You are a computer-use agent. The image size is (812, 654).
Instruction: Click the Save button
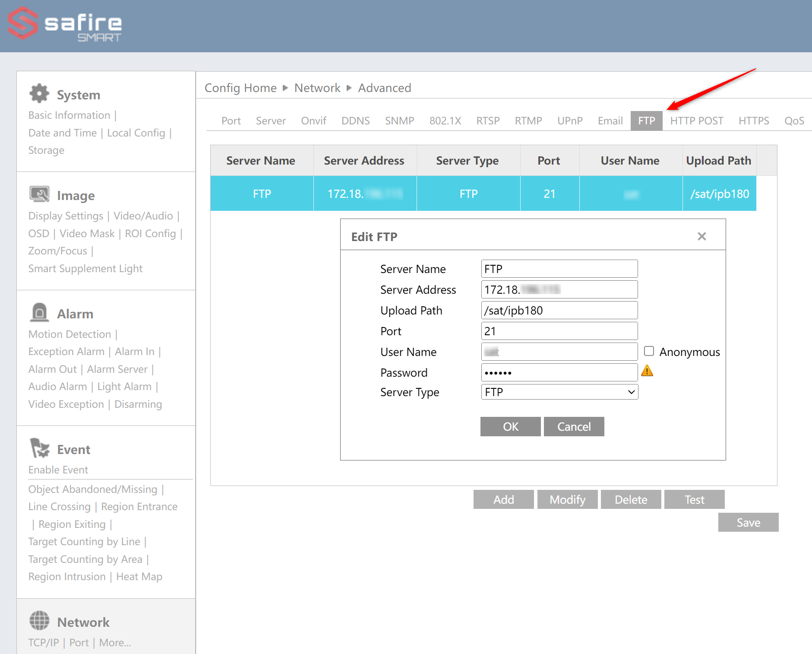point(748,522)
